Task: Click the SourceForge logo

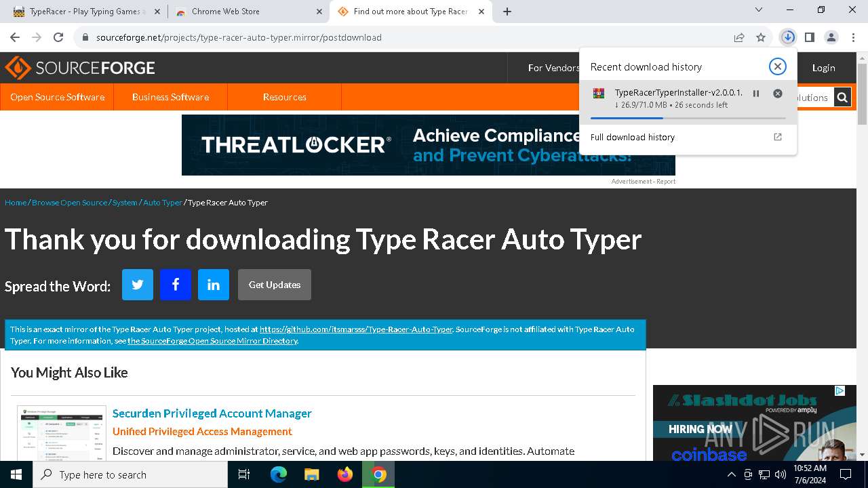Action: 80,68
